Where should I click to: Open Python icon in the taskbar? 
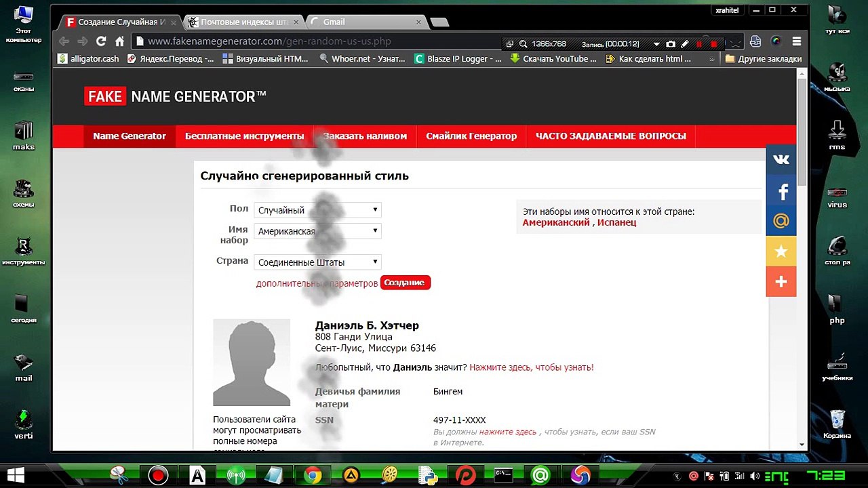428,476
